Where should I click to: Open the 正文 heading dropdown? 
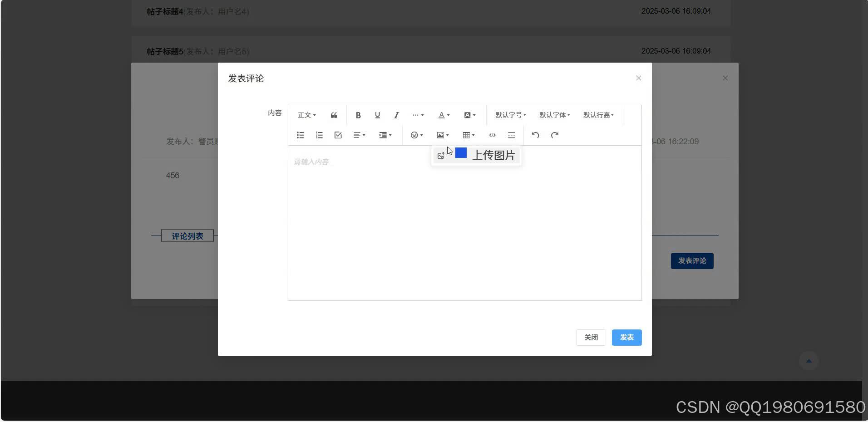click(x=307, y=115)
